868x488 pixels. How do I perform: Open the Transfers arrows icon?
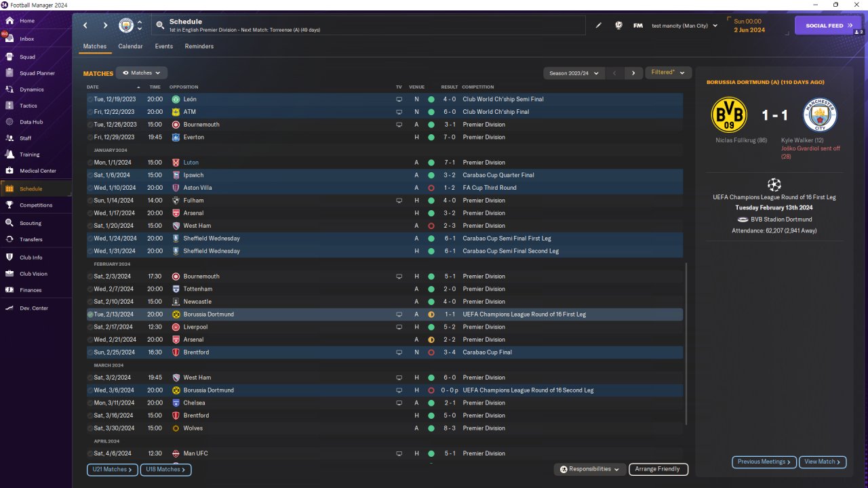9,239
